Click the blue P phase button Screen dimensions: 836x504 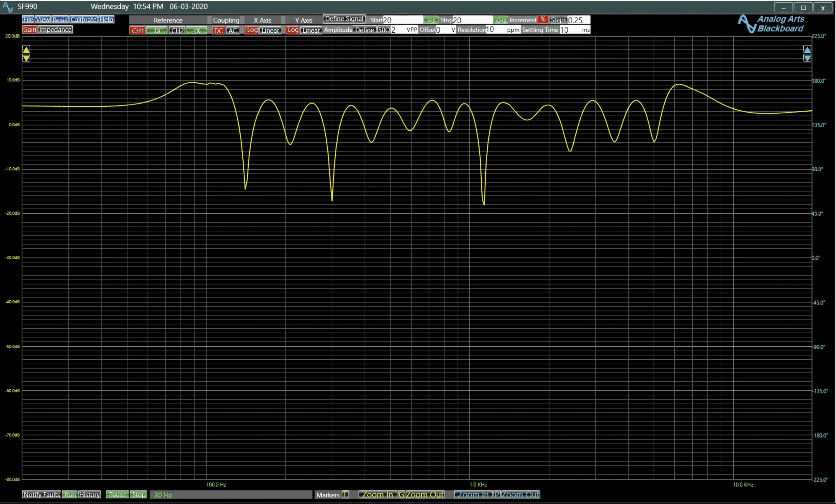point(497,495)
